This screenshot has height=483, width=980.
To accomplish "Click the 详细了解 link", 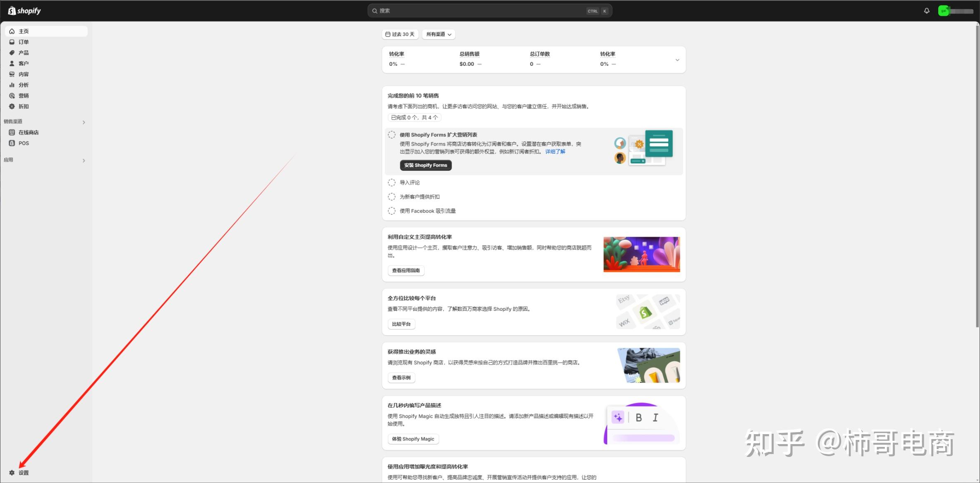I will click(555, 152).
